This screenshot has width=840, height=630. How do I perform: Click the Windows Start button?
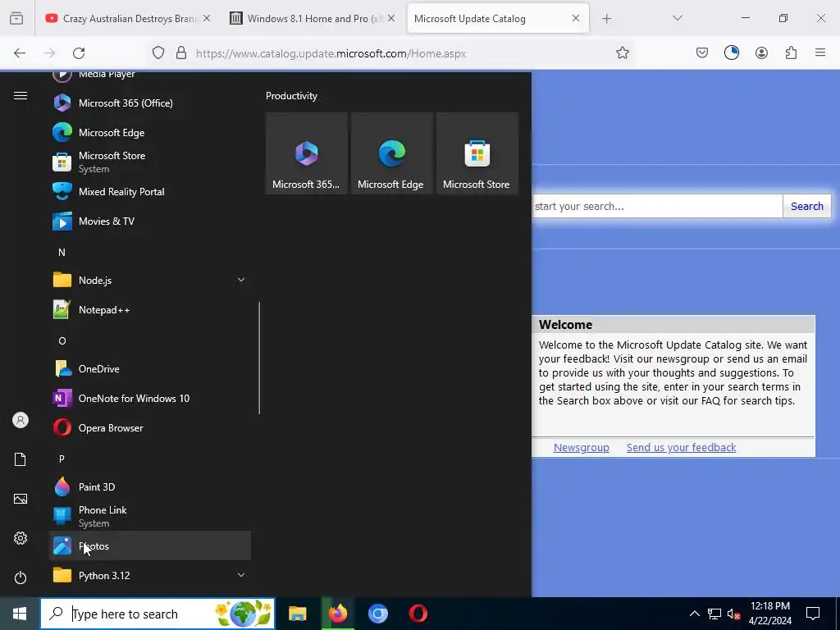pyautogui.click(x=20, y=614)
